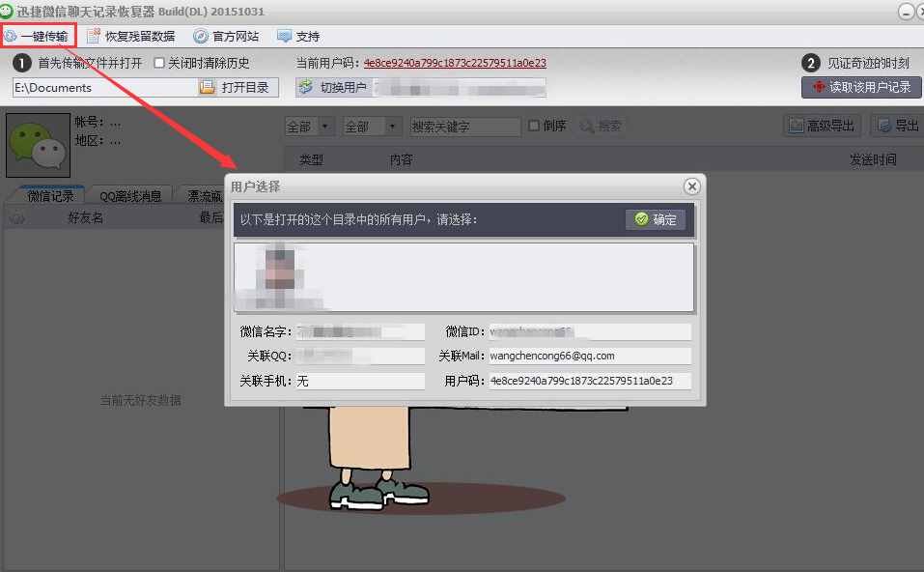
Task: Switch to the QQ离线消息 tab
Action: (x=130, y=196)
